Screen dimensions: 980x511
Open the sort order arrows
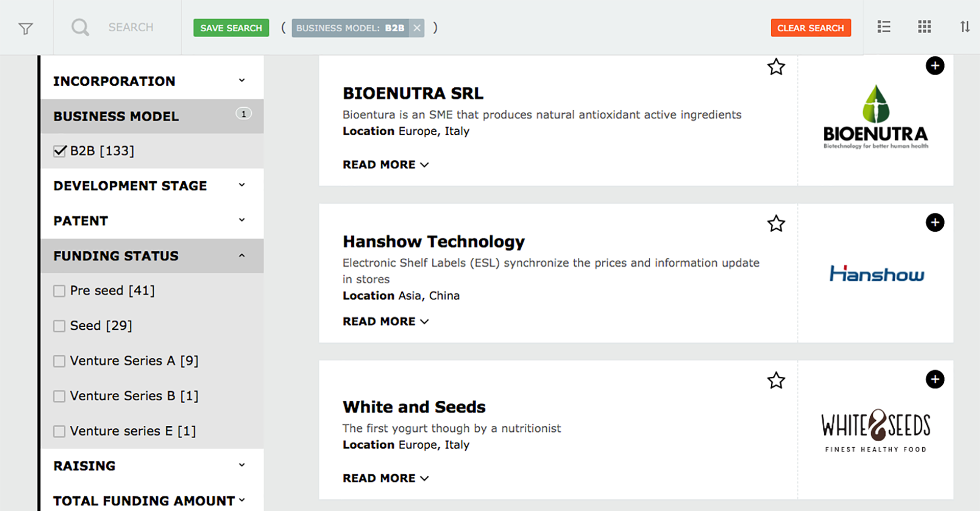pos(965,27)
